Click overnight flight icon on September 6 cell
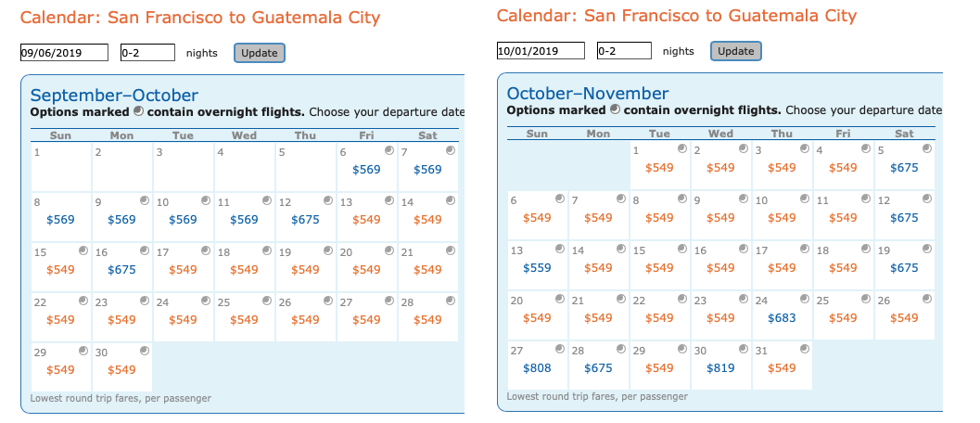Image resolution: width=980 pixels, height=423 pixels. pos(389,150)
